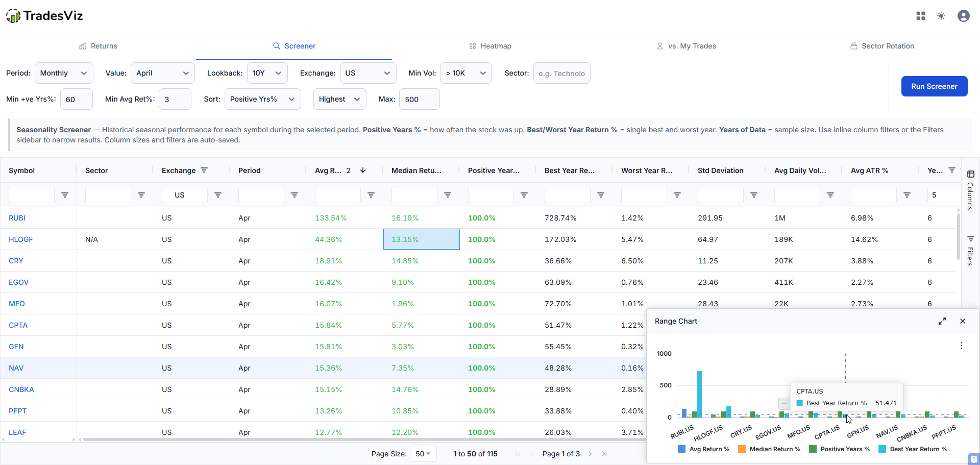Image resolution: width=980 pixels, height=465 pixels.
Task: Open Avg Daily Vol filter icon
Action: (830, 195)
